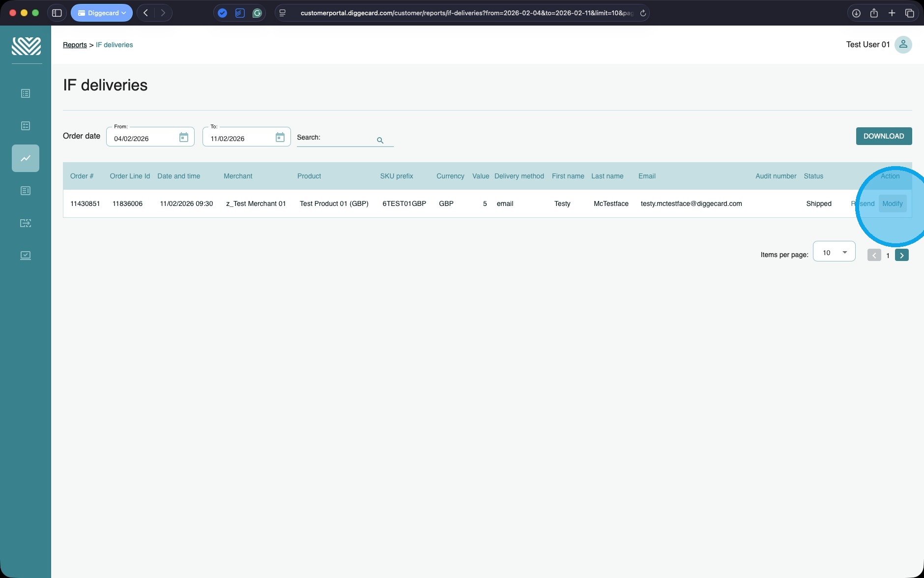Image resolution: width=924 pixels, height=578 pixels.
Task: Go to the next results page
Action: (902, 255)
